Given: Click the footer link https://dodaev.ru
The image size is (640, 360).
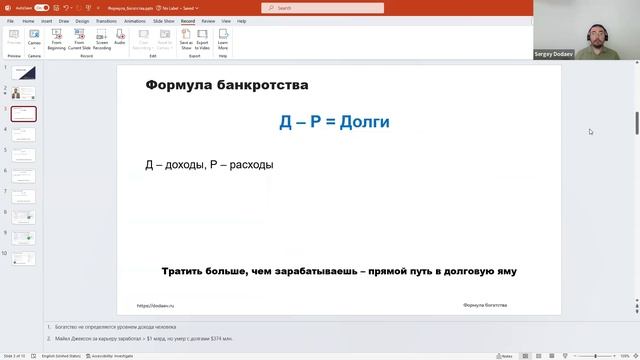Looking at the screenshot, I should (156, 306).
